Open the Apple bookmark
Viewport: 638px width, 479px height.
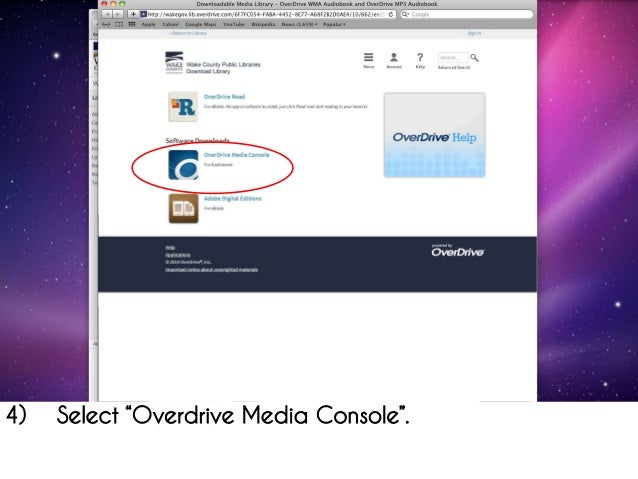(x=149, y=24)
